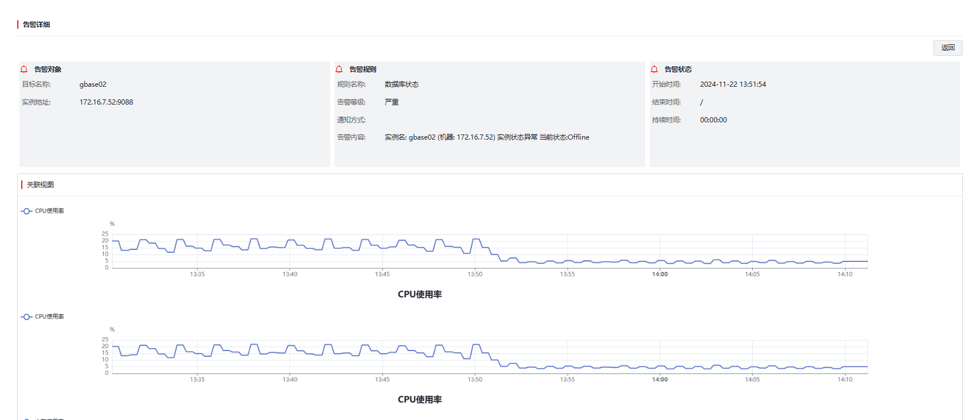Click the duration value 00:00:00
The image size is (980, 420).
[713, 120]
